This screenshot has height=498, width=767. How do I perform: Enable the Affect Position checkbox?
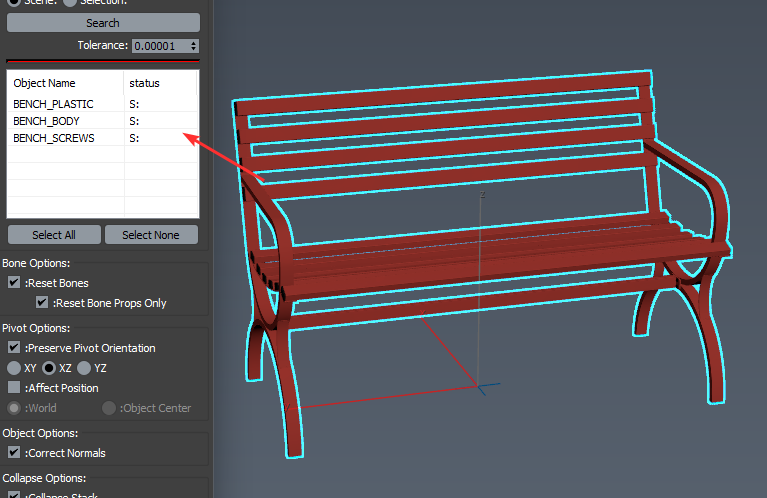[14, 388]
